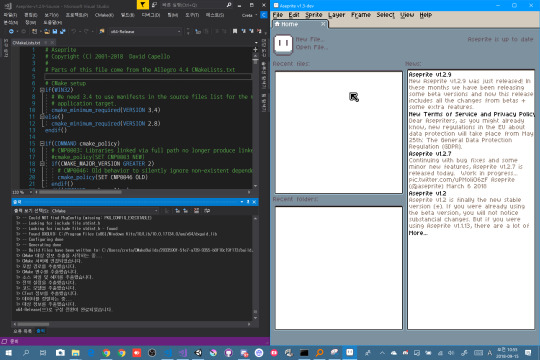Open the Select menu in Aseprite

(x=385, y=15)
